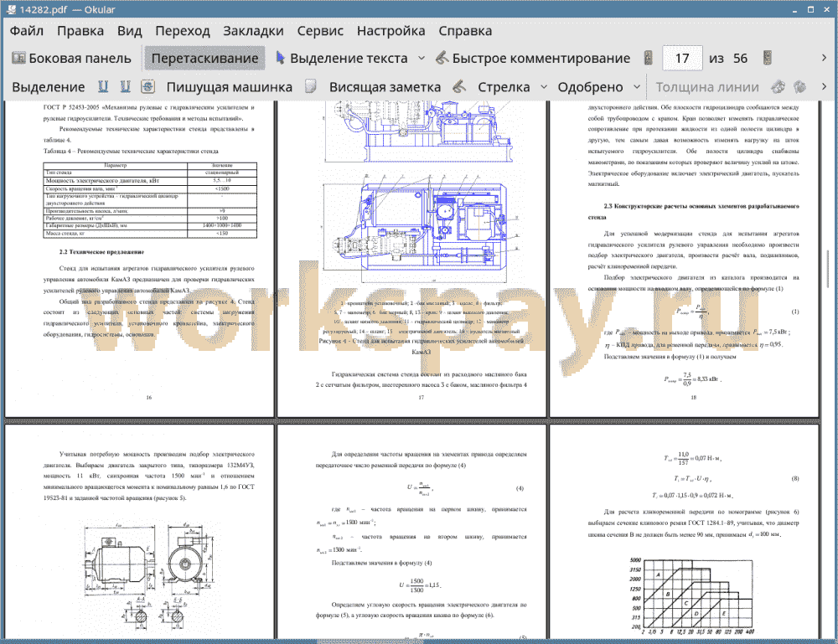
Task: Click the page with the electric motor drawing
Action: (139, 532)
